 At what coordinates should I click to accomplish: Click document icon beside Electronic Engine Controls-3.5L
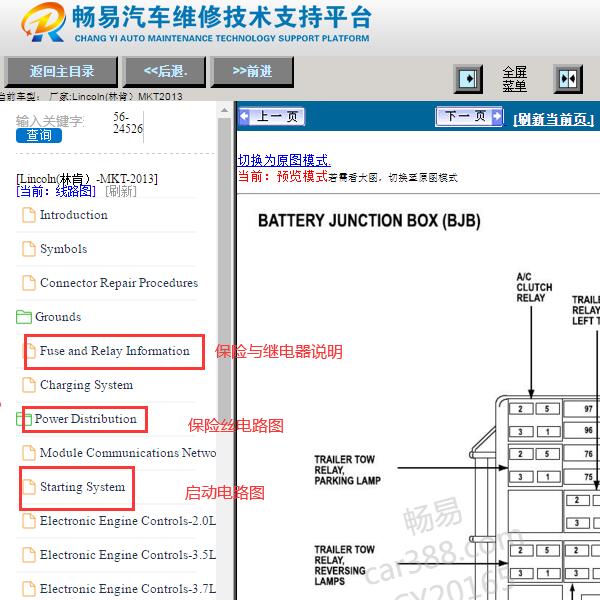click(x=29, y=555)
